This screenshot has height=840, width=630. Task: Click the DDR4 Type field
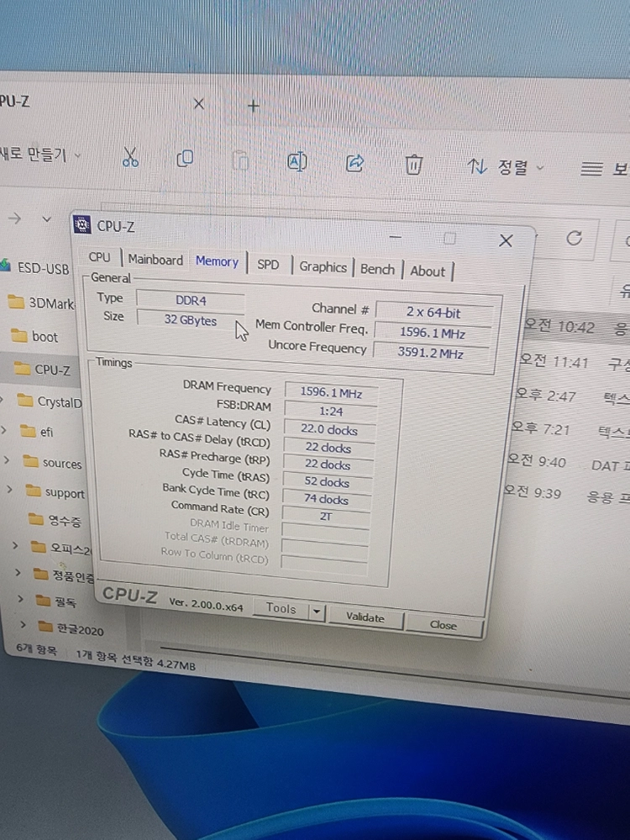pos(191,300)
